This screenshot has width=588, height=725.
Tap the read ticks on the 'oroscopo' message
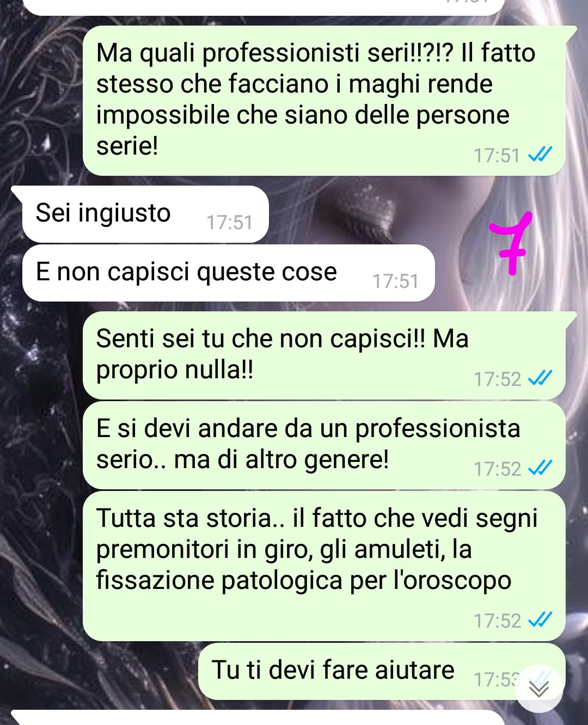pyautogui.click(x=540, y=619)
